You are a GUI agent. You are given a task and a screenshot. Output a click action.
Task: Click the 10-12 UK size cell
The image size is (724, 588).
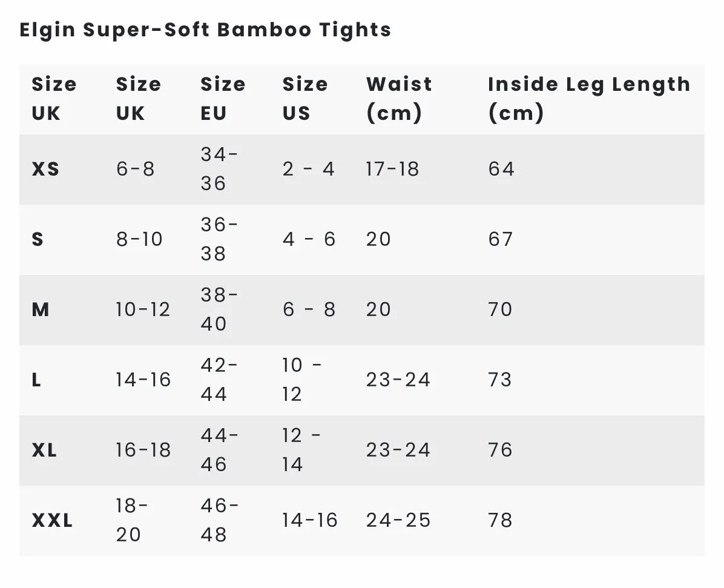pyautogui.click(x=143, y=309)
